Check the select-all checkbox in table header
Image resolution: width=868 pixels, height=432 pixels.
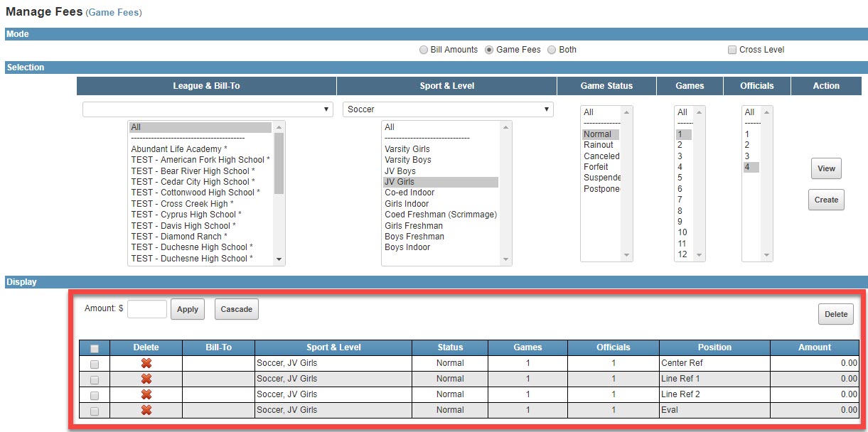[95, 348]
